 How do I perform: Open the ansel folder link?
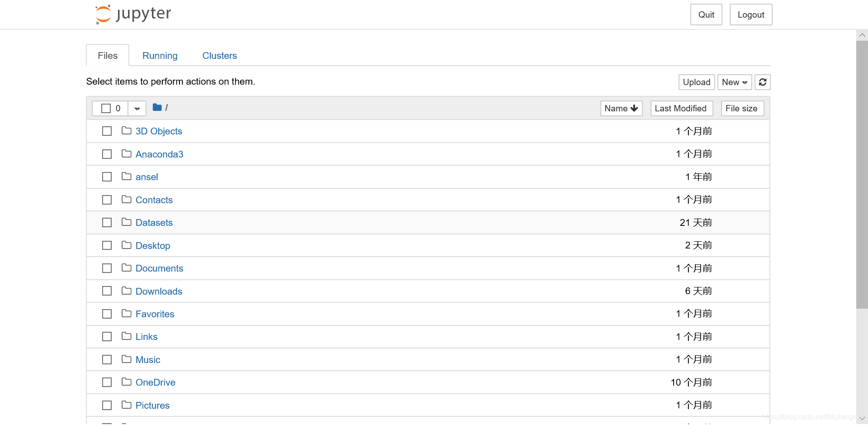coord(146,177)
